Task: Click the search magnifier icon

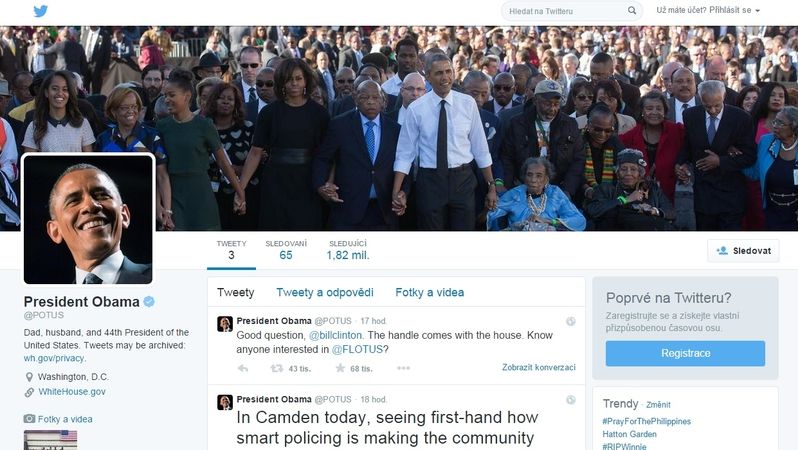Action: click(632, 11)
